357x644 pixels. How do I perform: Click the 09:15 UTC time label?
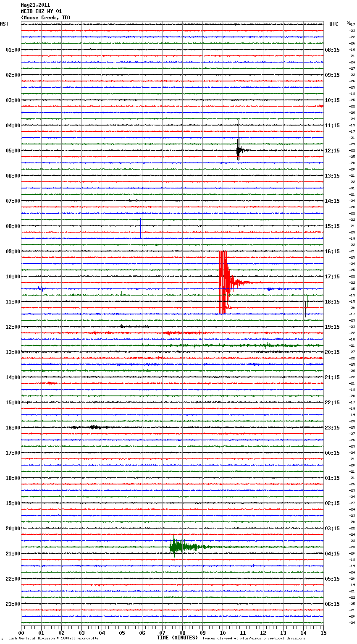click(332, 75)
